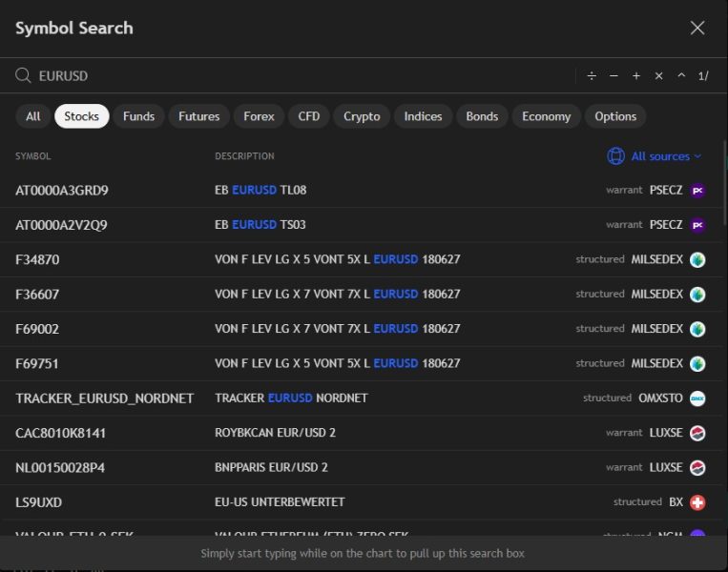
Task: Insert the plus operator symbol
Action: (x=636, y=75)
